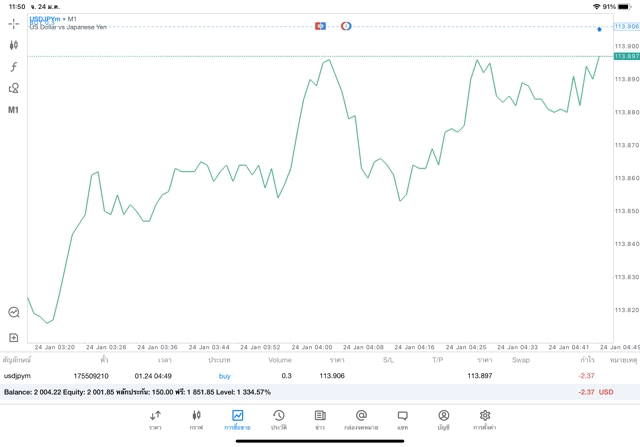Open the News tab
This screenshot has width=640, height=447.
(x=319, y=419)
